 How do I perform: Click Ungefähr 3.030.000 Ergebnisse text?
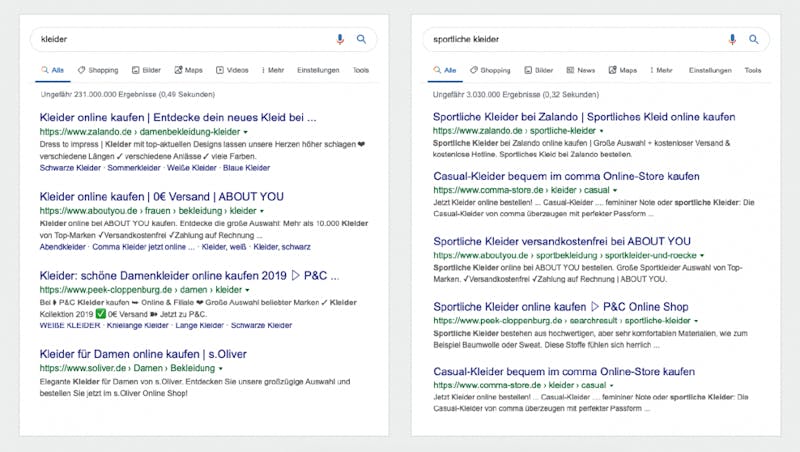[x=516, y=94]
